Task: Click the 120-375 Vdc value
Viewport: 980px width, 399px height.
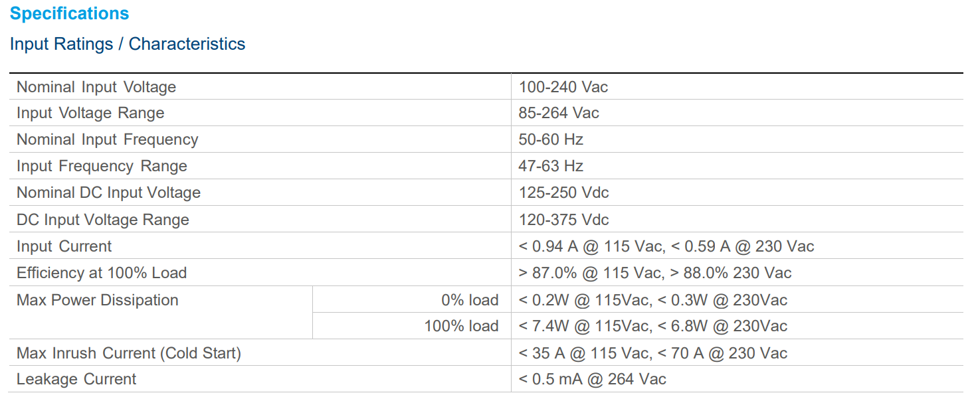Action: pyautogui.click(x=563, y=220)
